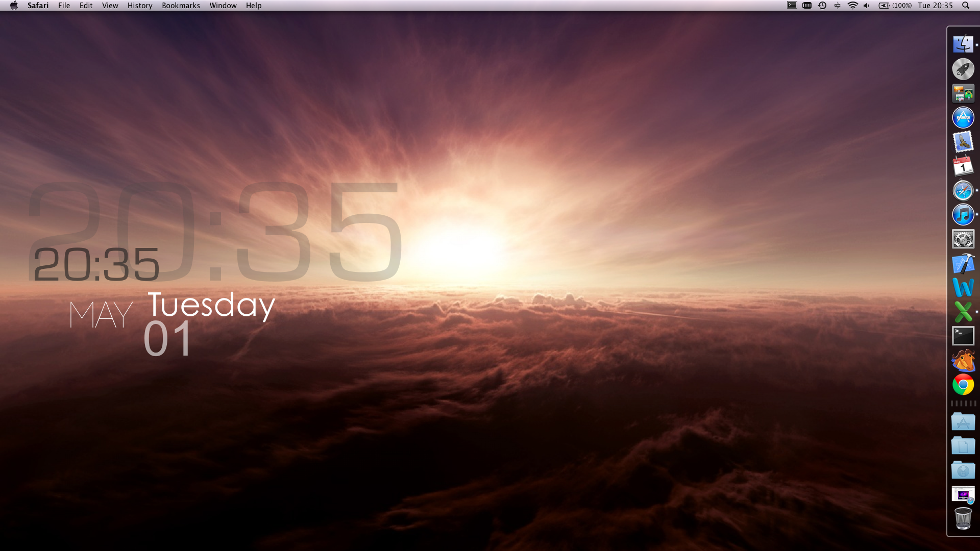Viewport: 980px width, 551px height.
Task: Restore the minimized Safari window thumbnail
Action: point(963,494)
